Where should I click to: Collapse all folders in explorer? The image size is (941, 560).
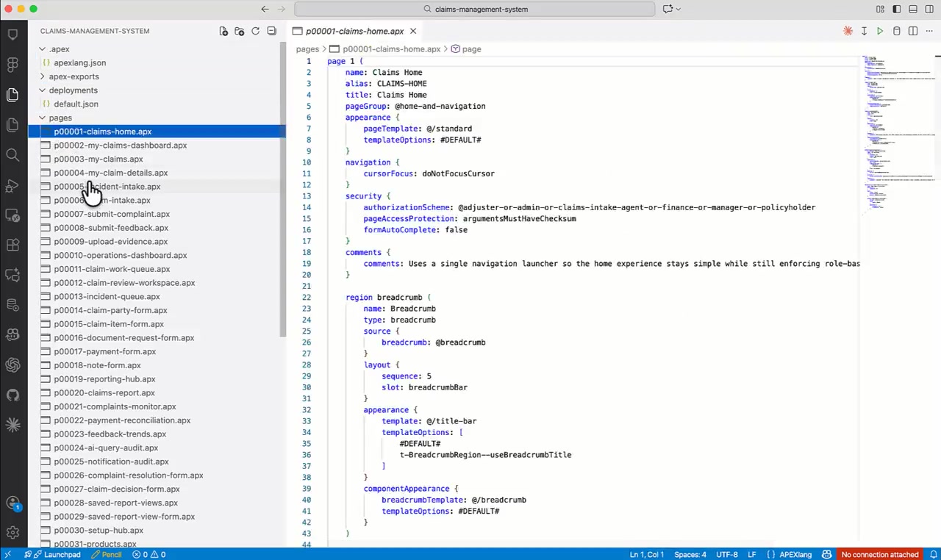(x=271, y=31)
